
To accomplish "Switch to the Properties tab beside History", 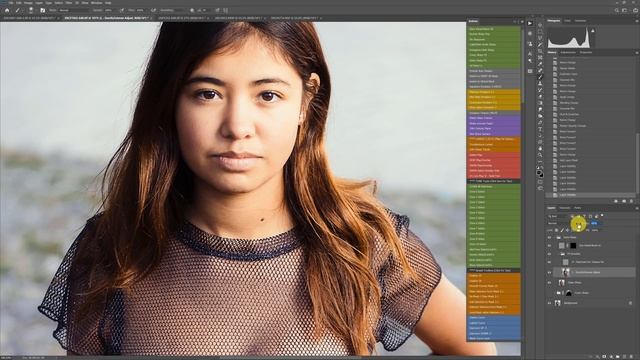I will point(586,52).
